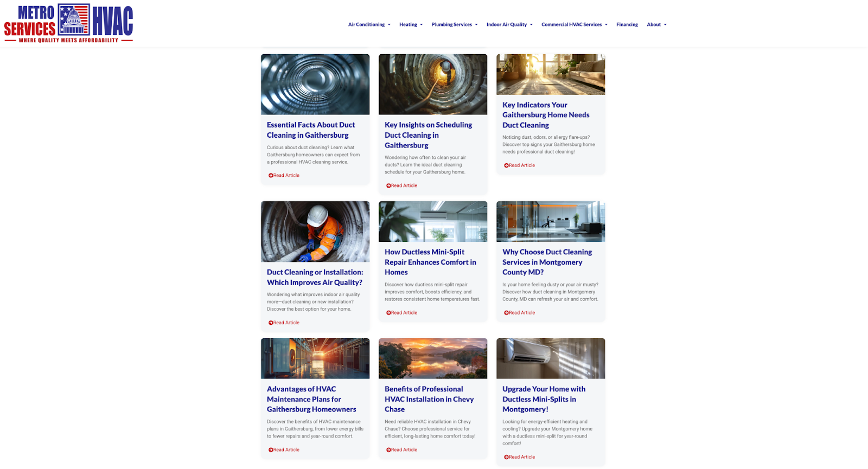The height and width of the screenshot is (469, 868).
Task: Expand the Heating dropdown menu
Action: click(411, 24)
